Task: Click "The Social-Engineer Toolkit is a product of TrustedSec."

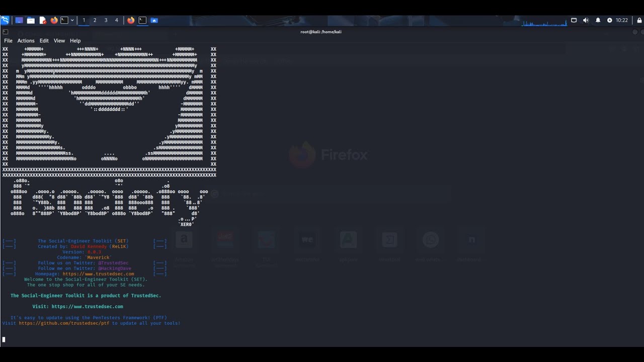Action: tap(86, 296)
